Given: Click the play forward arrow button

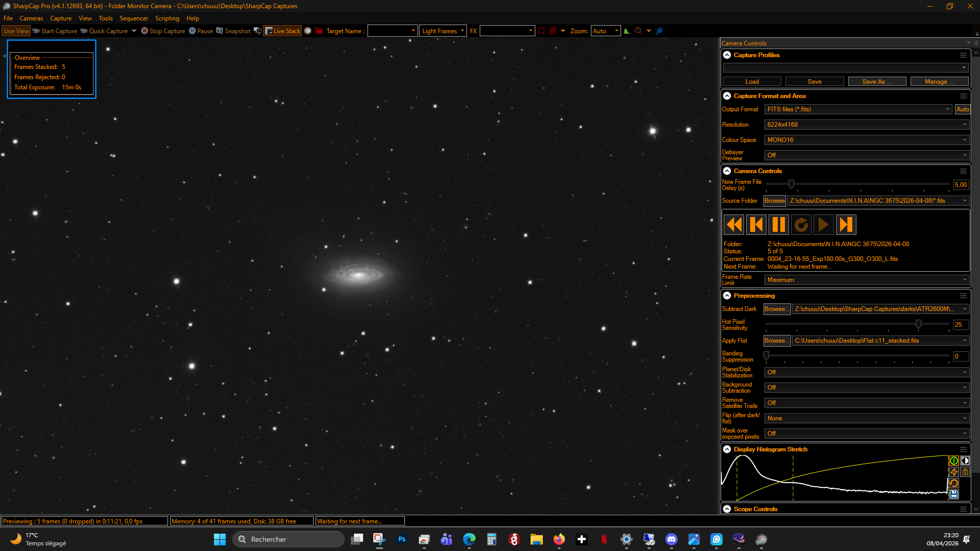Looking at the screenshot, I should [x=824, y=225].
